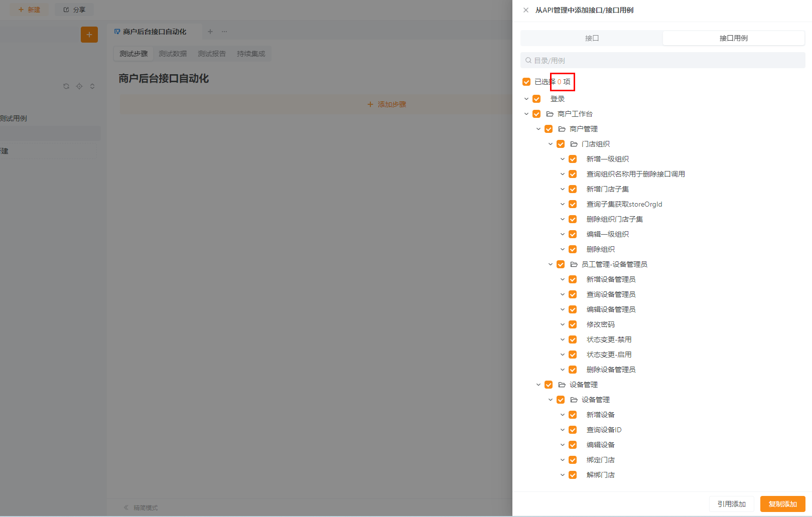The height and width of the screenshot is (517, 812).
Task: Uncheck the 新增一级组织 checkbox
Action: point(573,159)
